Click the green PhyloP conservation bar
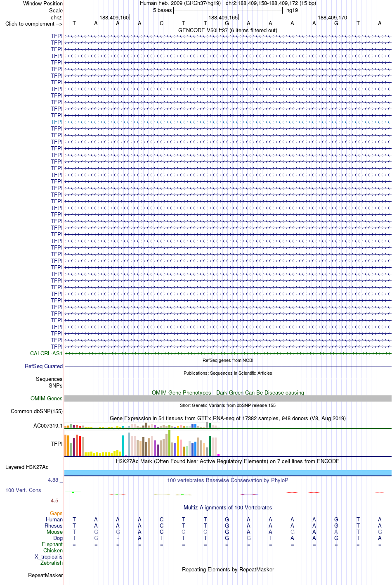 (x=73, y=492)
